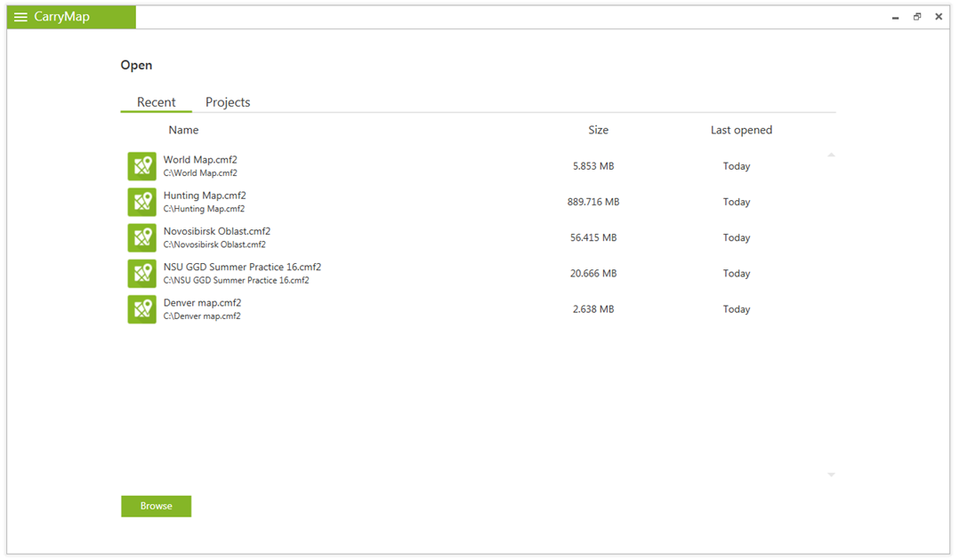Screen dimensions: 959x560
Task: Click the World Map.cmf2 map icon
Action: (142, 166)
